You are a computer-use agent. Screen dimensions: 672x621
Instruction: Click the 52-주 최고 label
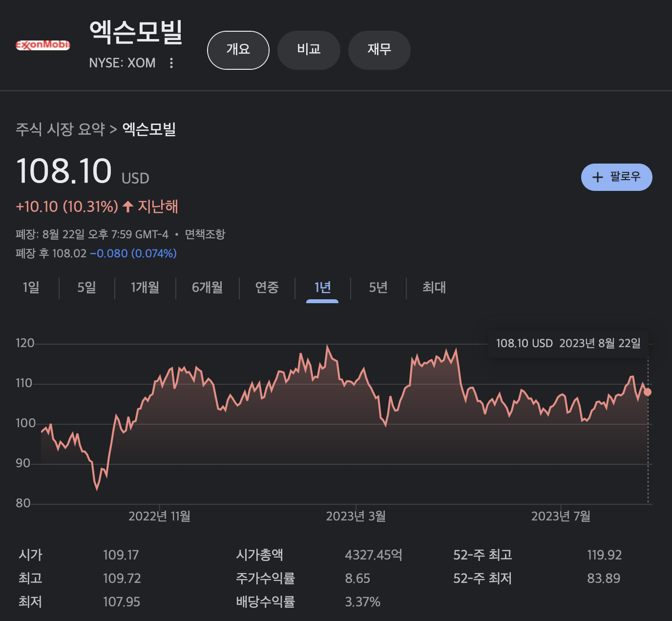pyautogui.click(x=483, y=555)
